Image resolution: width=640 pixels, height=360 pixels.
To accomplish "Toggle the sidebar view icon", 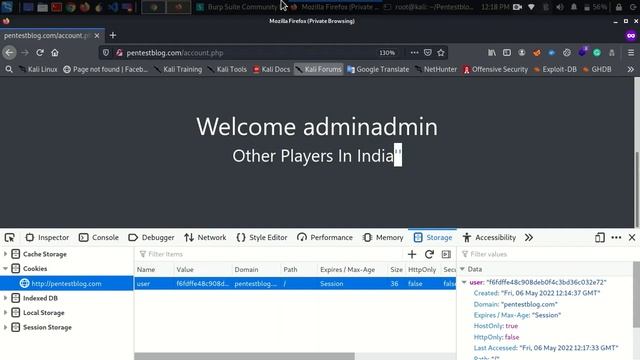I will click(507, 53).
